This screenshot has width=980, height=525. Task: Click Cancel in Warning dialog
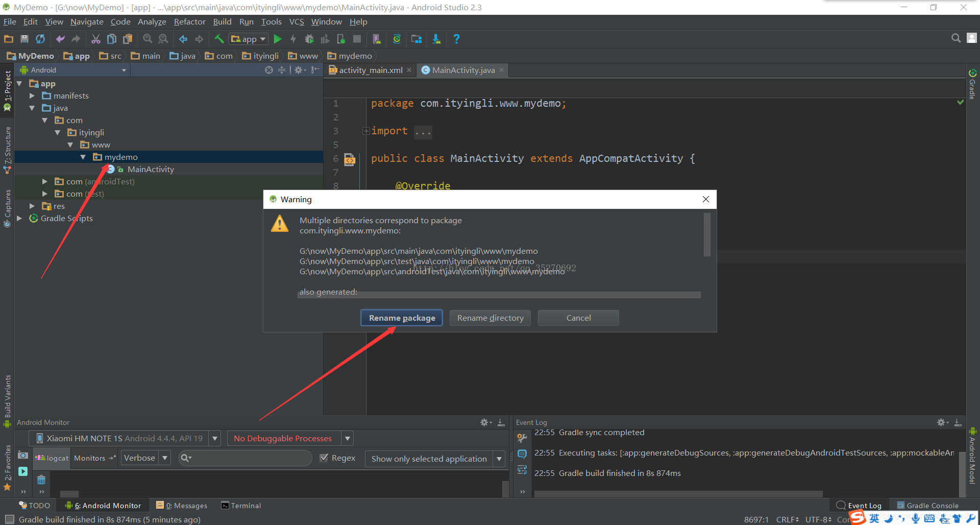(x=578, y=318)
